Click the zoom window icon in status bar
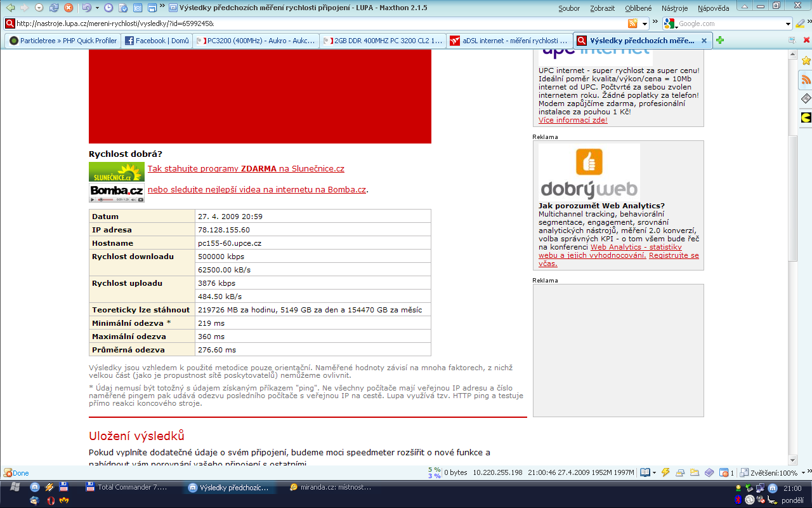The height and width of the screenshot is (508, 812). pyautogui.click(x=745, y=472)
